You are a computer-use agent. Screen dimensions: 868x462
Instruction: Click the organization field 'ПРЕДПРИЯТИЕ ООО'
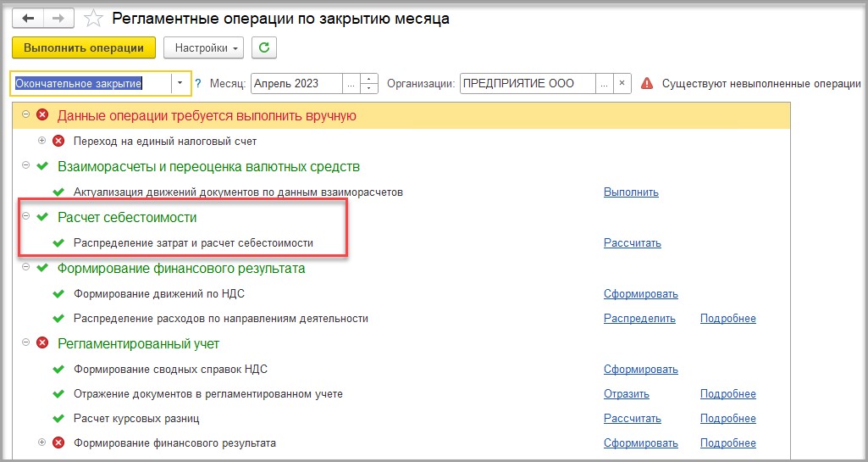(x=528, y=84)
